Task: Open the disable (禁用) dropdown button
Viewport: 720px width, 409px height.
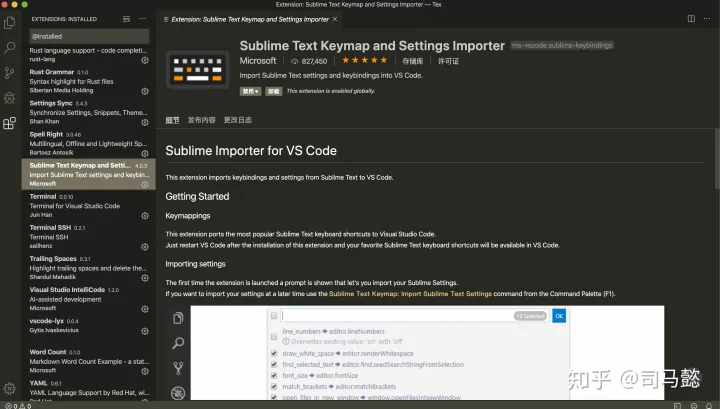Action: [250, 91]
